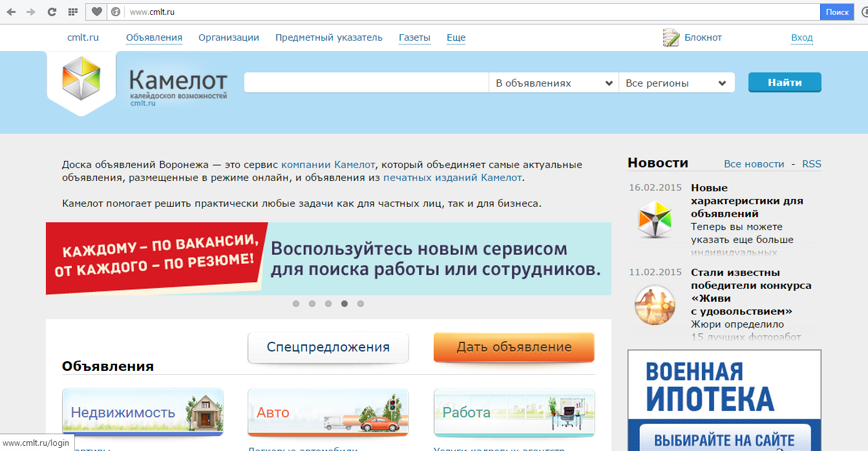868x451 pixels.
Task: Click the site search text field
Action: (366, 83)
